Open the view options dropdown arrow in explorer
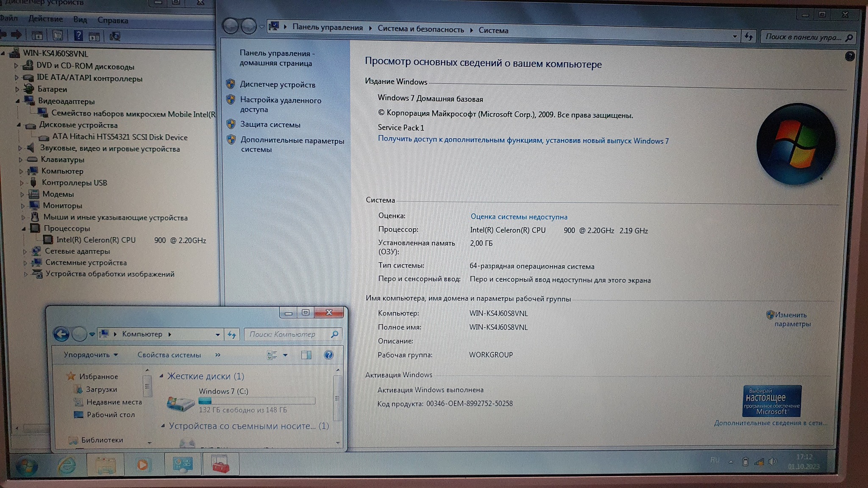 pos(285,355)
